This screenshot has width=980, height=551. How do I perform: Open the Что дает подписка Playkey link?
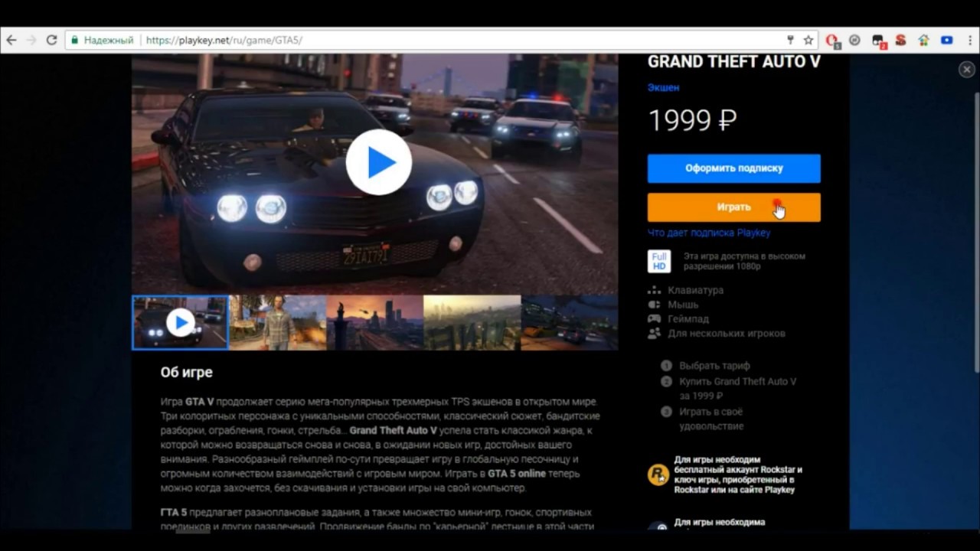coord(709,233)
